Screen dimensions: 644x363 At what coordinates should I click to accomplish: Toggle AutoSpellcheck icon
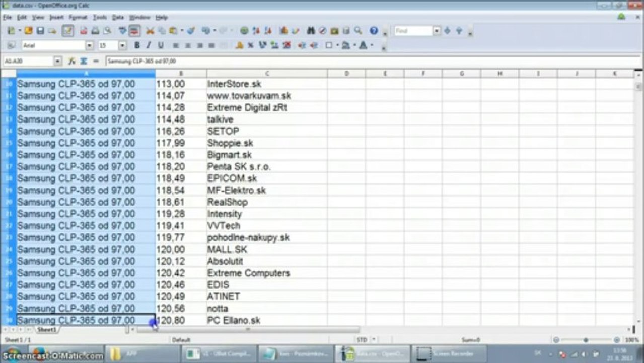point(134,31)
